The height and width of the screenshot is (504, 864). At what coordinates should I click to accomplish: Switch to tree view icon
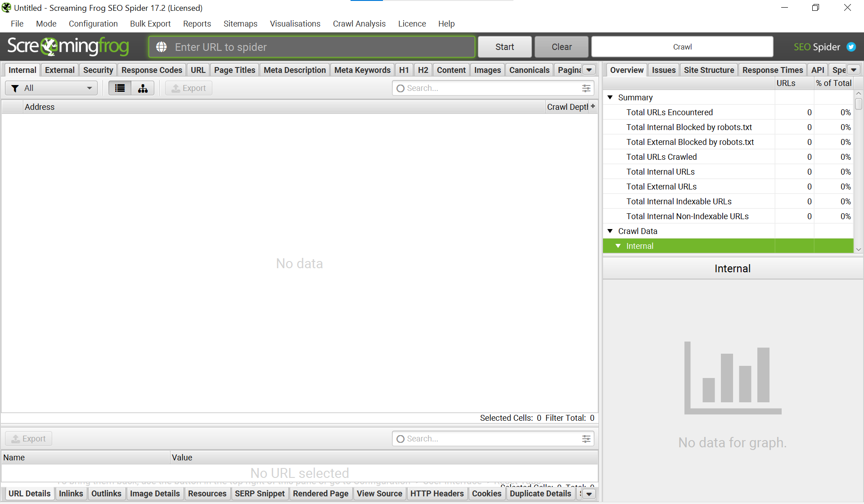tap(143, 88)
